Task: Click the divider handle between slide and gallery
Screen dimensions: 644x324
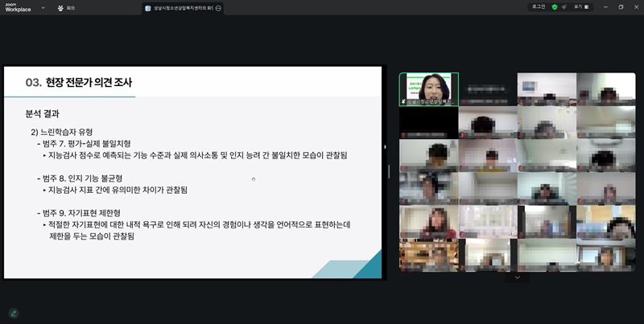Action: 389,171
